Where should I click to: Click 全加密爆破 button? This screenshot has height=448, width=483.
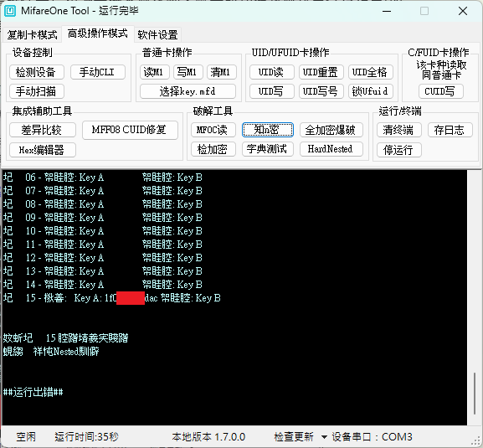tap(331, 130)
